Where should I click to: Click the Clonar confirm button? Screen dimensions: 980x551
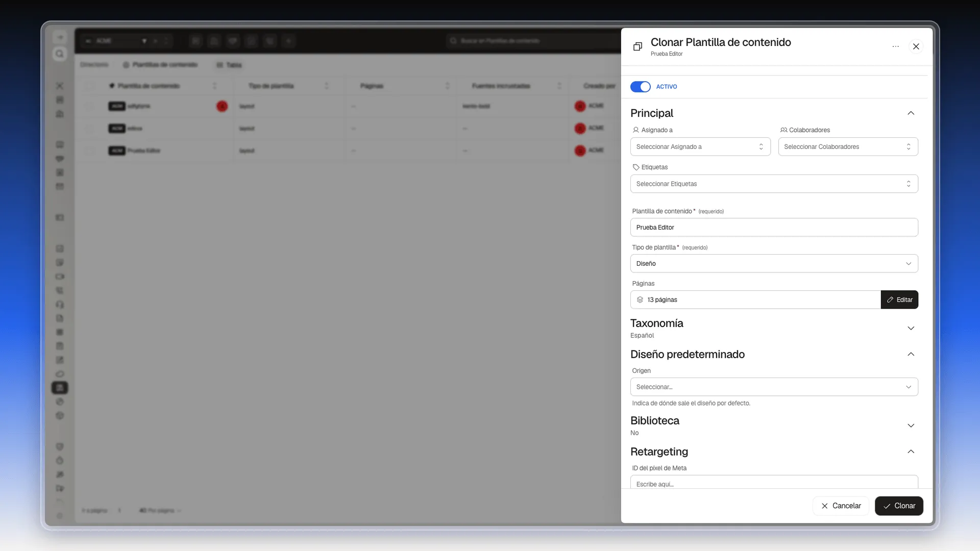tap(899, 506)
